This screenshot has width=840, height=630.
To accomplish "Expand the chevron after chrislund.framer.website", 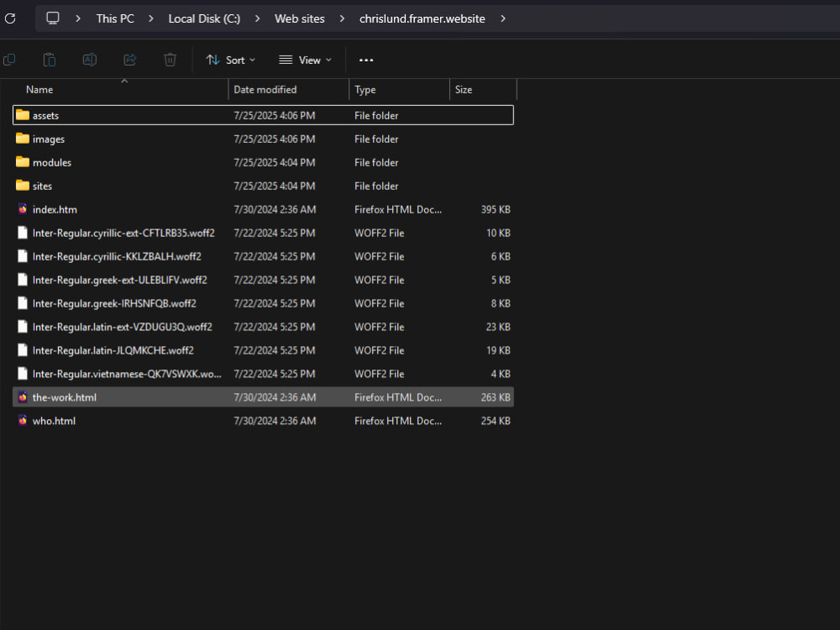I will tap(502, 18).
